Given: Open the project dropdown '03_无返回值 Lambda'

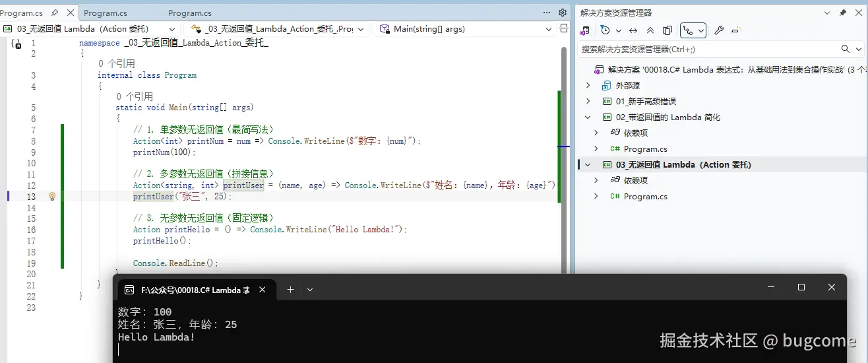Looking at the screenshot, I should click(x=90, y=29).
